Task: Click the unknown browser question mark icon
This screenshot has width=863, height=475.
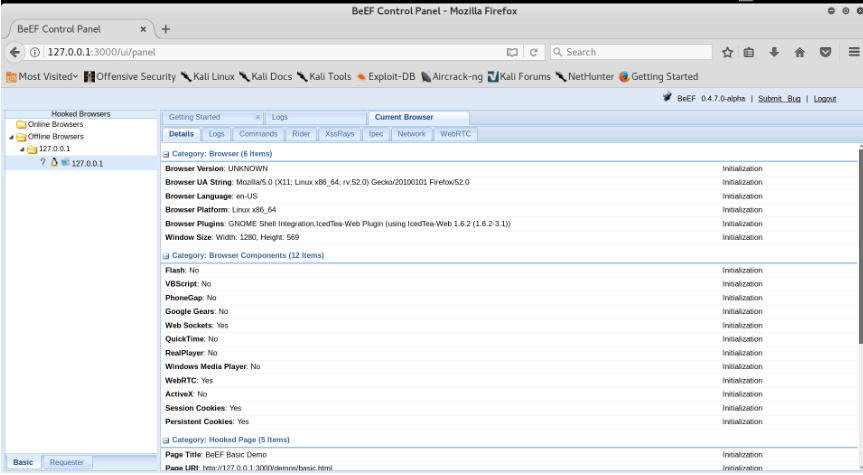Action: tap(42, 162)
